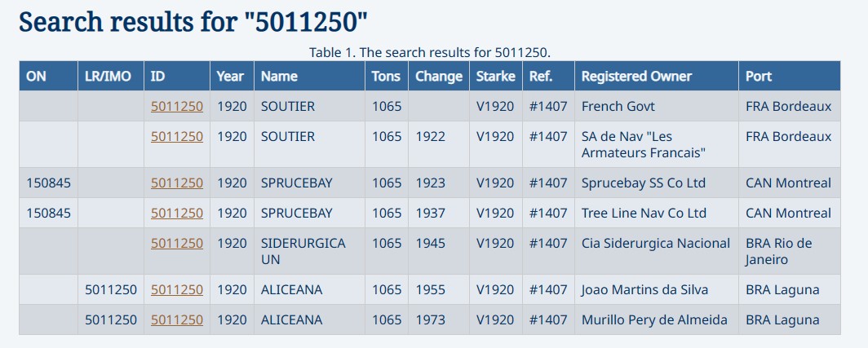Viewport: 868px width, 348px height.
Task: Open ID link in Joao Martins row
Action: [176, 289]
